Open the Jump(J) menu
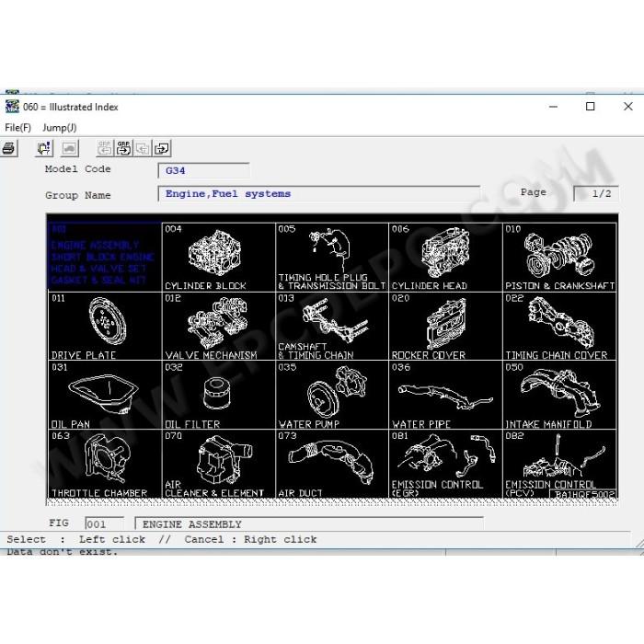644x644 pixels. point(60,128)
